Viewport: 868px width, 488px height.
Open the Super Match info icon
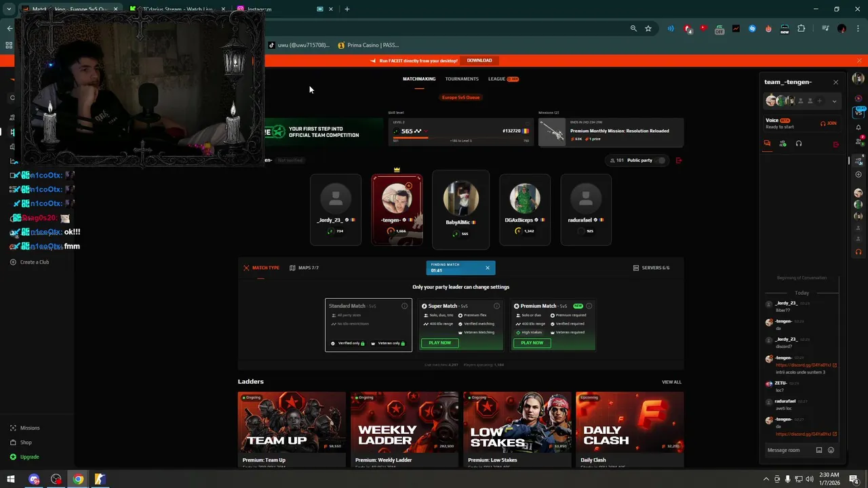(x=497, y=306)
